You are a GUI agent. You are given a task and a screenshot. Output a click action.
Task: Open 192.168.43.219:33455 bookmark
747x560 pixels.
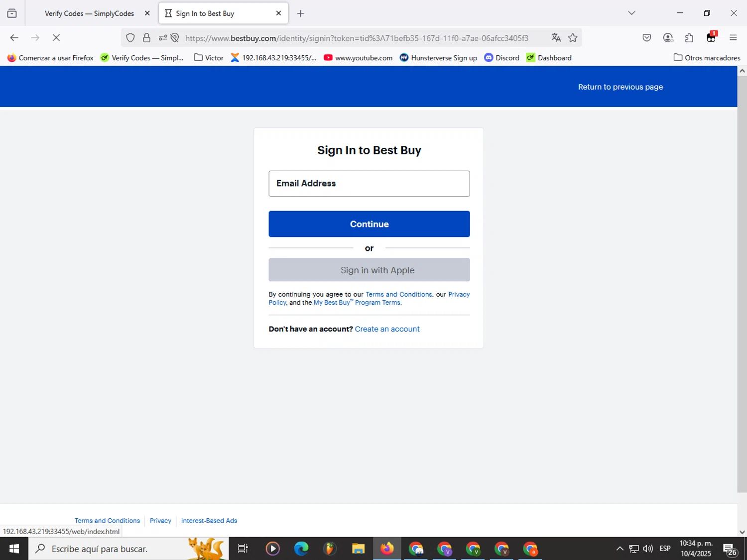273,58
